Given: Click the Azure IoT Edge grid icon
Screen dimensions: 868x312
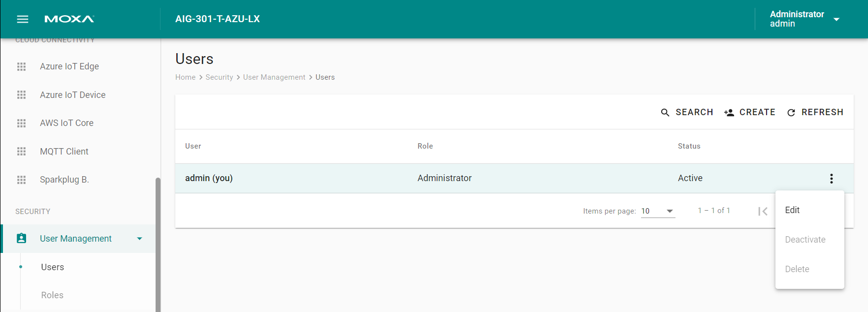Looking at the screenshot, I should [x=21, y=66].
